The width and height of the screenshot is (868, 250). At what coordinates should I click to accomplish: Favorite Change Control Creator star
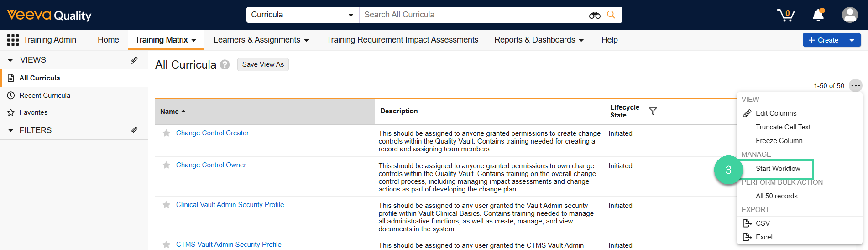tap(167, 133)
